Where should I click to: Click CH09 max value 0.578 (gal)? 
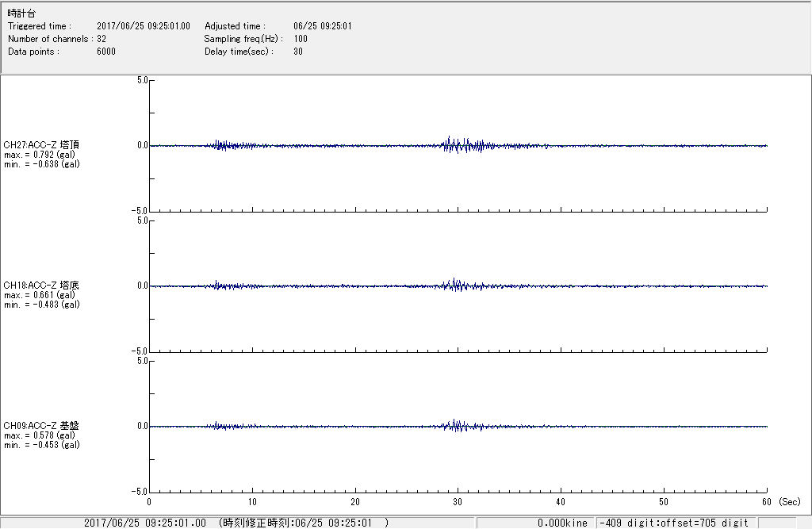40,435
